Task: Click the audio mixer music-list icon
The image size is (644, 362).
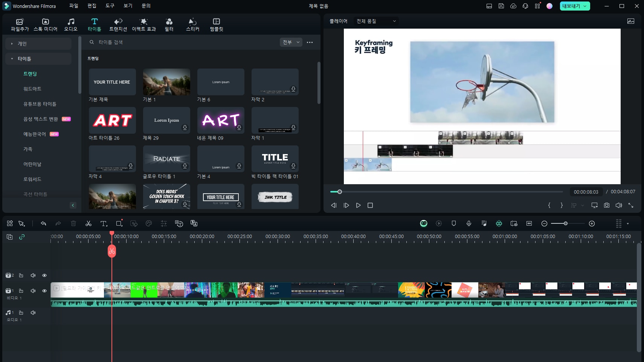Action: pyautogui.click(x=484, y=223)
